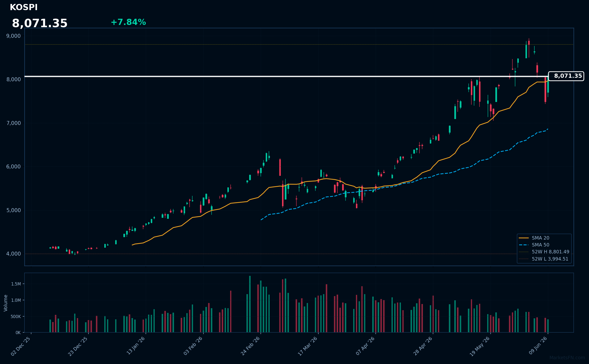Click the 28 Apr '26 date label

(423, 346)
